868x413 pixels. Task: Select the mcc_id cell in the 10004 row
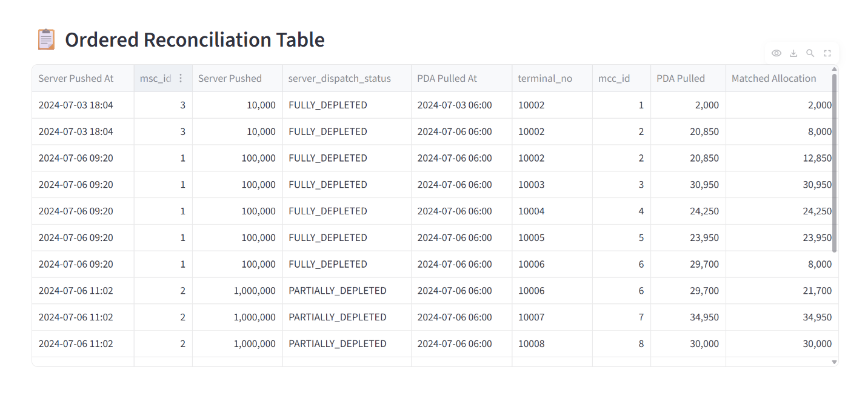621,211
